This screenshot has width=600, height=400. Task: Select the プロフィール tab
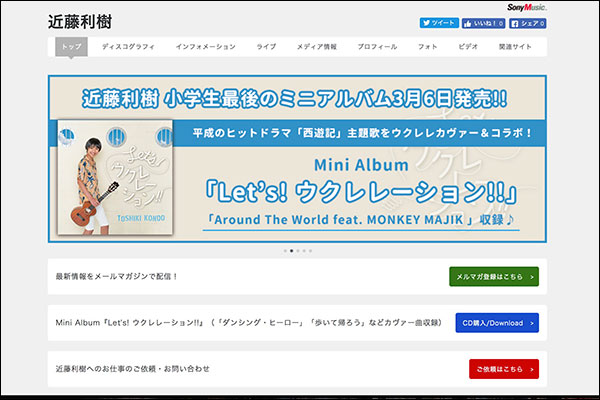[377, 47]
